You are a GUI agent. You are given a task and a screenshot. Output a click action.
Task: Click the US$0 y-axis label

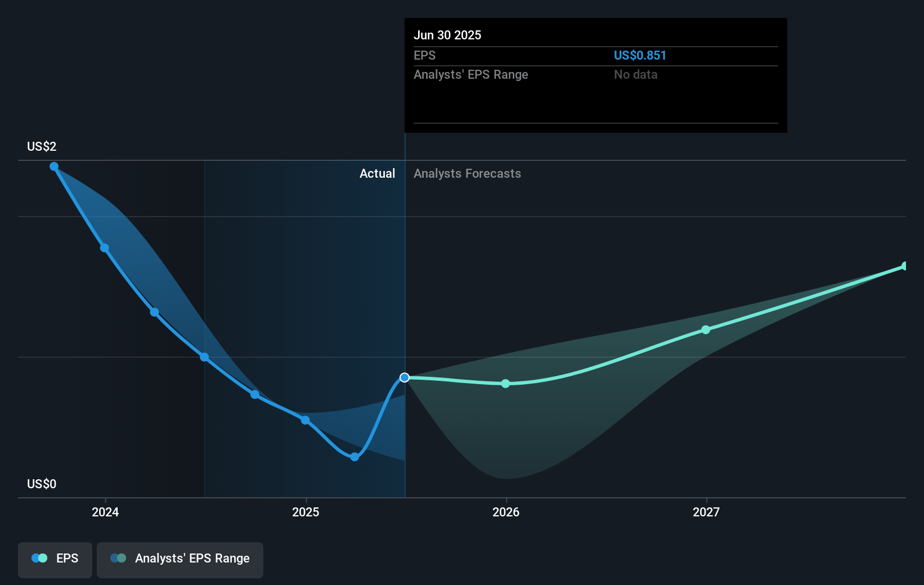pos(42,484)
